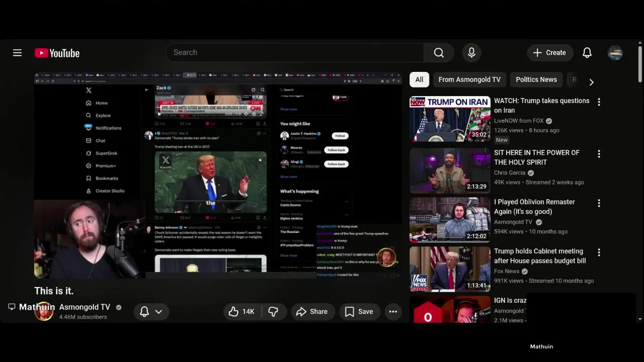Go to YouTube home via logo
Viewport: 644px width, 362px height.
tap(57, 53)
